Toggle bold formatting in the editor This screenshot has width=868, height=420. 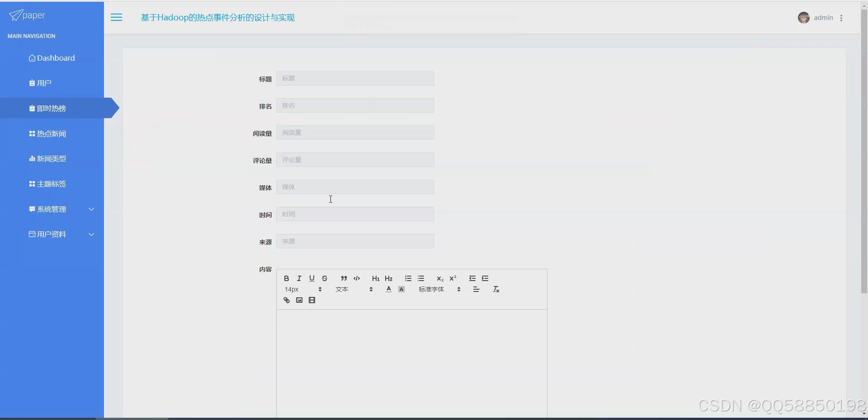(x=286, y=278)
